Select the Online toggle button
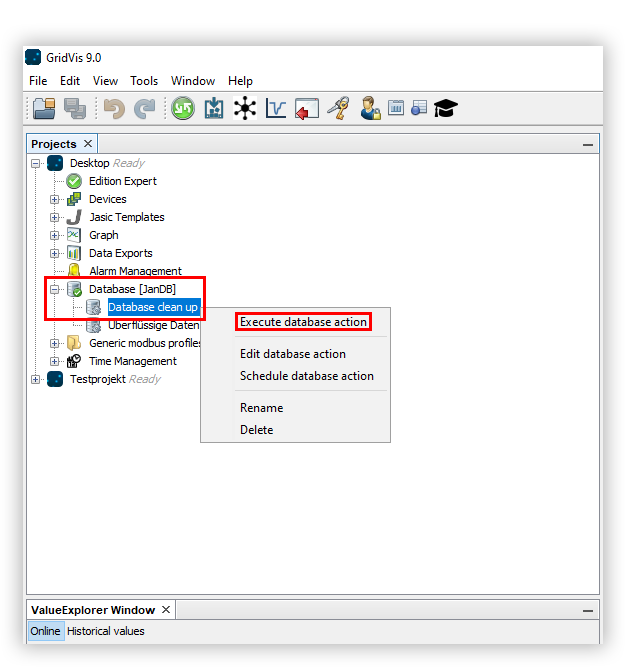 click(45, 631)
